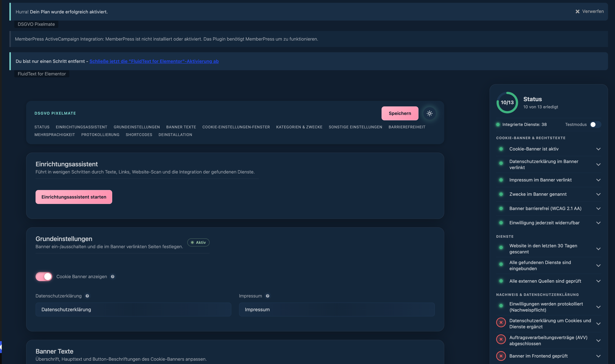Expand Impressum im Banner verlinkt row
This screenshot has width=615, height=364.
[598, 180]
